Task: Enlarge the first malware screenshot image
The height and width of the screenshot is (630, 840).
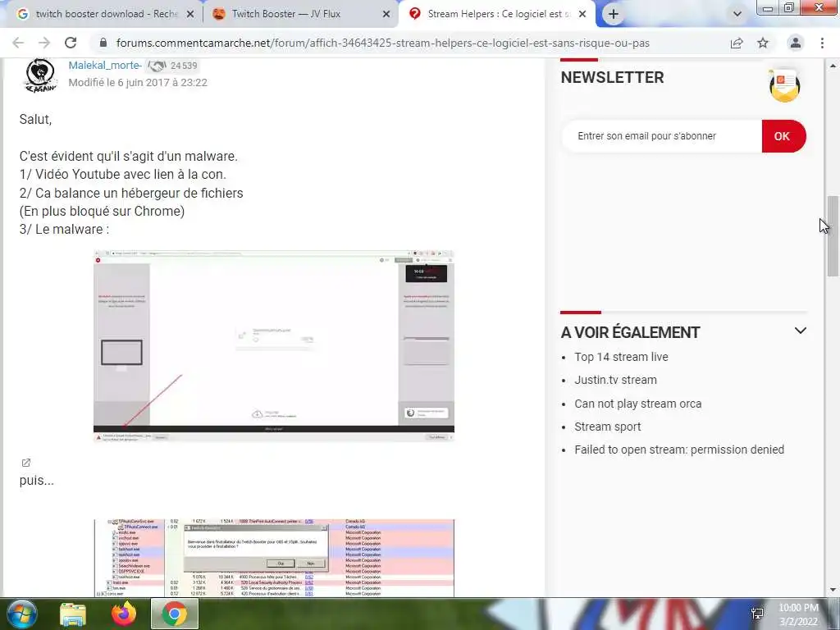Action: point(274,345)
